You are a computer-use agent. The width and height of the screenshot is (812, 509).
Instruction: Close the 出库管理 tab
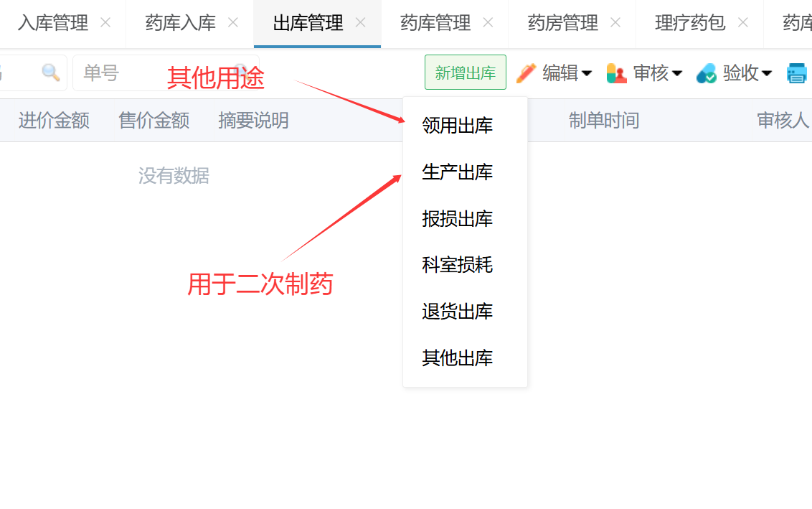[361, 23]
